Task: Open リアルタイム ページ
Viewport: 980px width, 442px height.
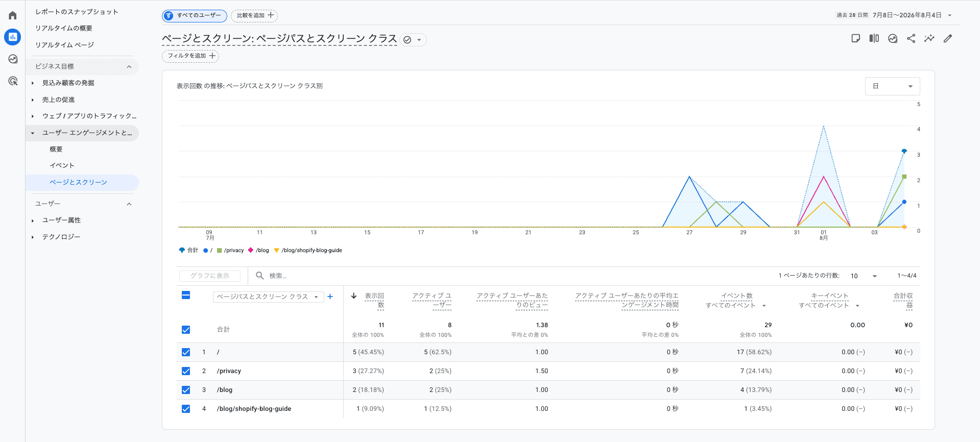Action: pos(64,45)
